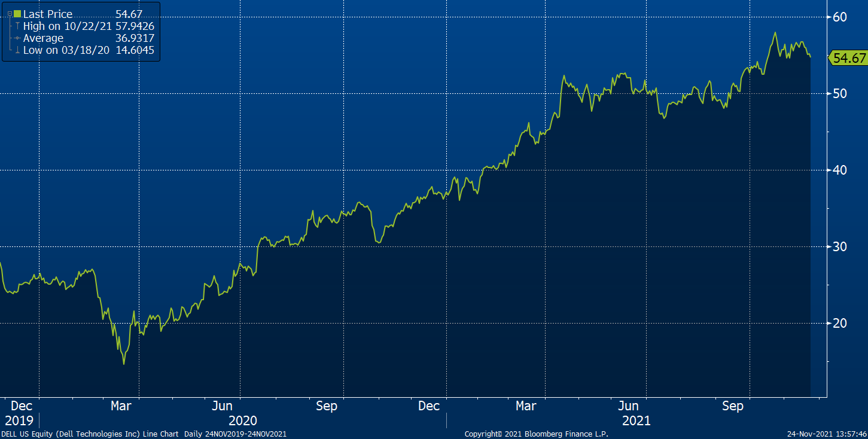Select the Last Price legend label

[x=48, y=14]
